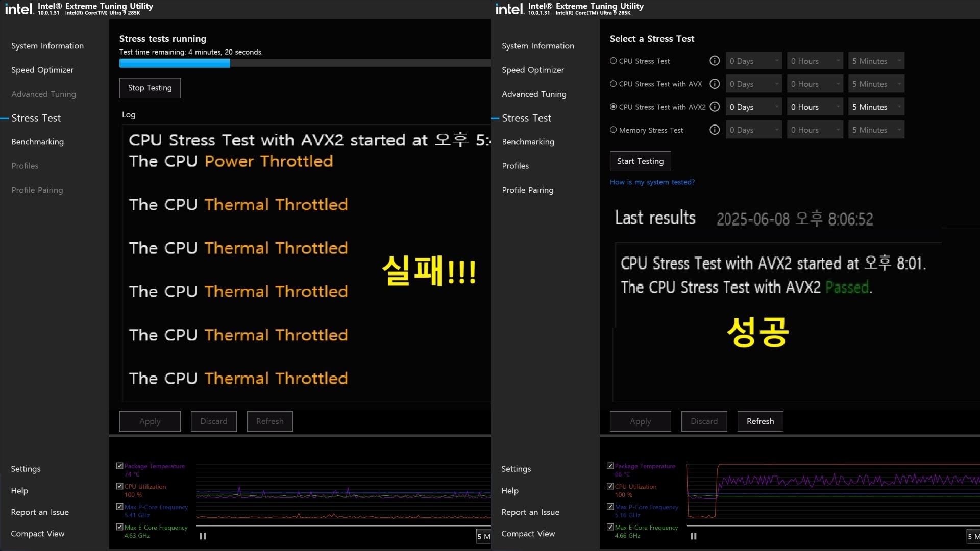The image size is (980, 551).
Task: Select Memory Stress Test radio option
Action: coord(613,130)
